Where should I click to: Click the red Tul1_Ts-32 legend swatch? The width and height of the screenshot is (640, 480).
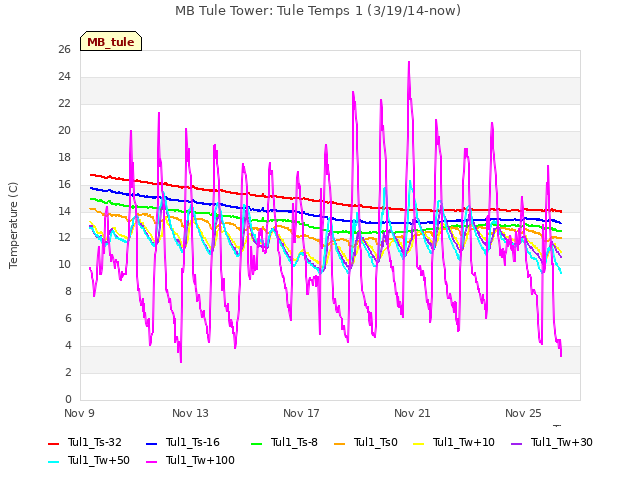tap(53, 444)
